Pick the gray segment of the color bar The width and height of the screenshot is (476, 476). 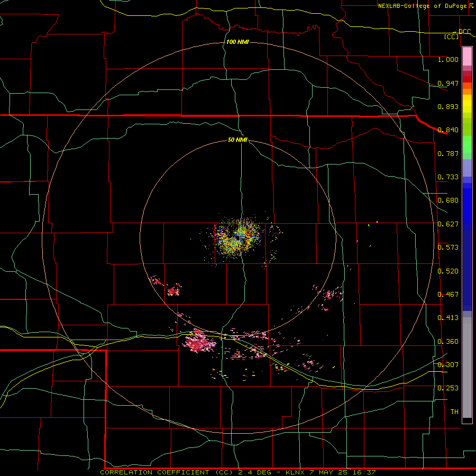tap(467, 368)
